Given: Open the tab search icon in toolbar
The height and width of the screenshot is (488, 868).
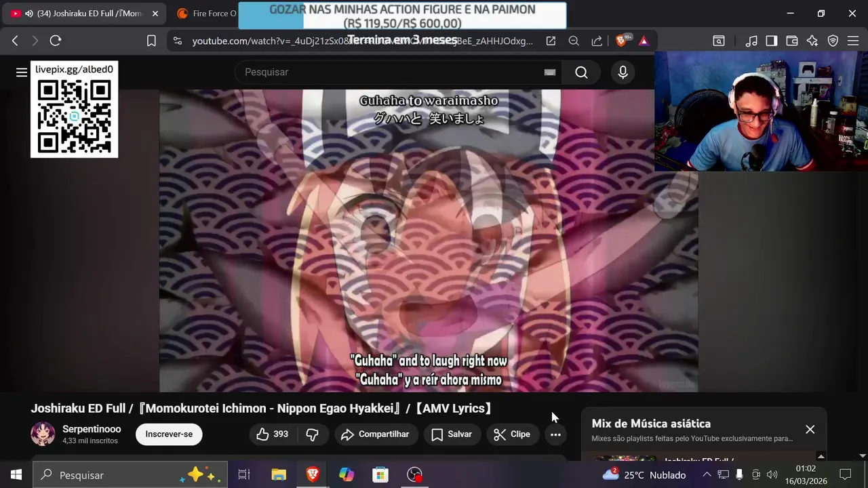Looking at the screenshot, I should pos(719,41).
